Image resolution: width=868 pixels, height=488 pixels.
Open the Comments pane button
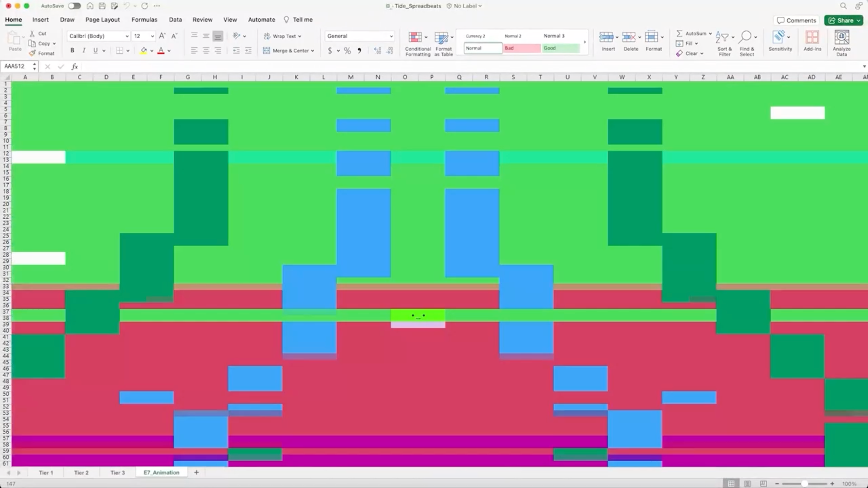(796, 20)
